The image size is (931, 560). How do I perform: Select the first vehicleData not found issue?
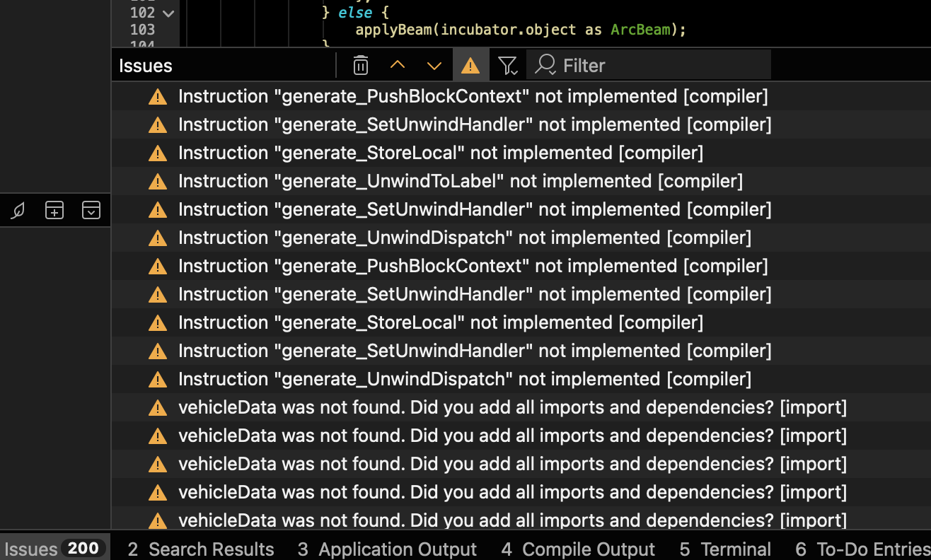click(512, 407)
